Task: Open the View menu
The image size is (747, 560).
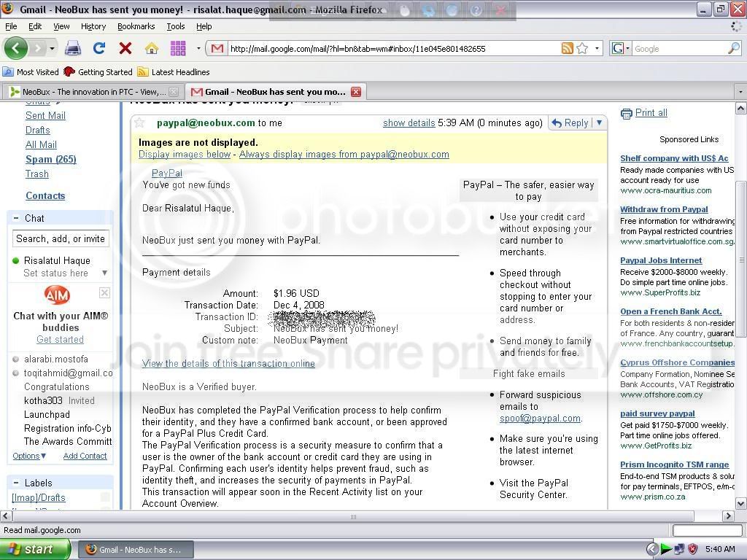Action: click(61, 26)
